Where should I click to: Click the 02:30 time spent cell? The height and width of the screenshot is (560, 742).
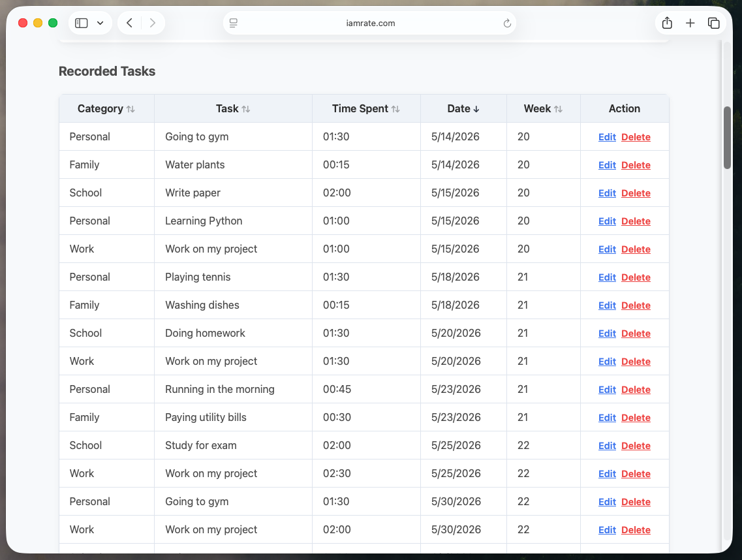coord(366,473)
